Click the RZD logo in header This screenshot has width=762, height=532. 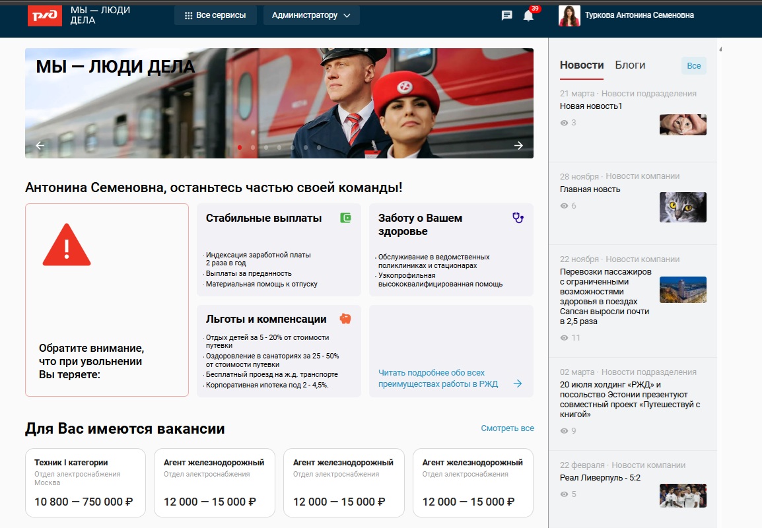(x=45, y=15)
